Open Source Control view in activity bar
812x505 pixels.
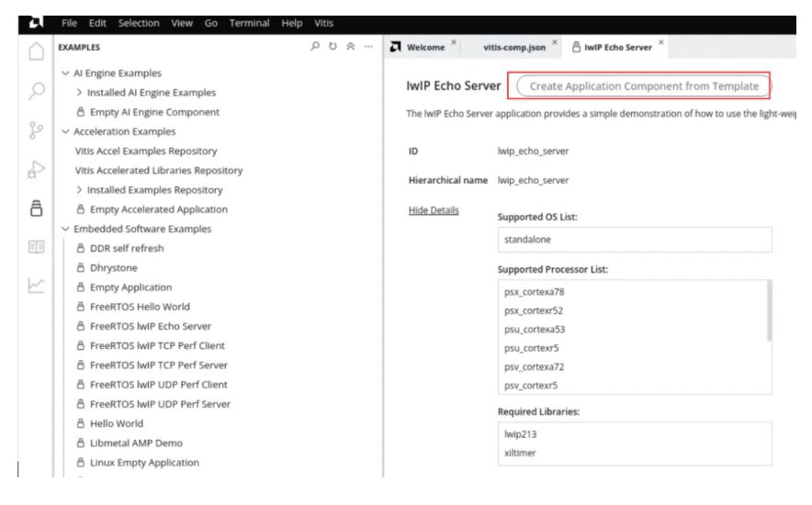point(36,130)
